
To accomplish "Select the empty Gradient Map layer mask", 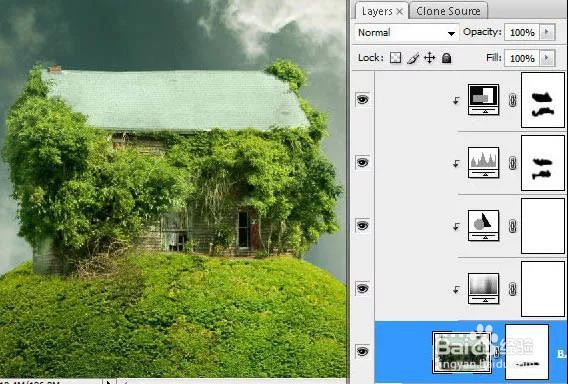I will pyautogui.click(x=543, y=289).
